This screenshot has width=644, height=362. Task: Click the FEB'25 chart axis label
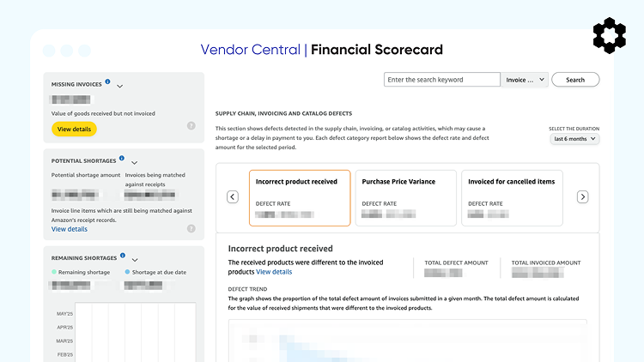(65, 354)
